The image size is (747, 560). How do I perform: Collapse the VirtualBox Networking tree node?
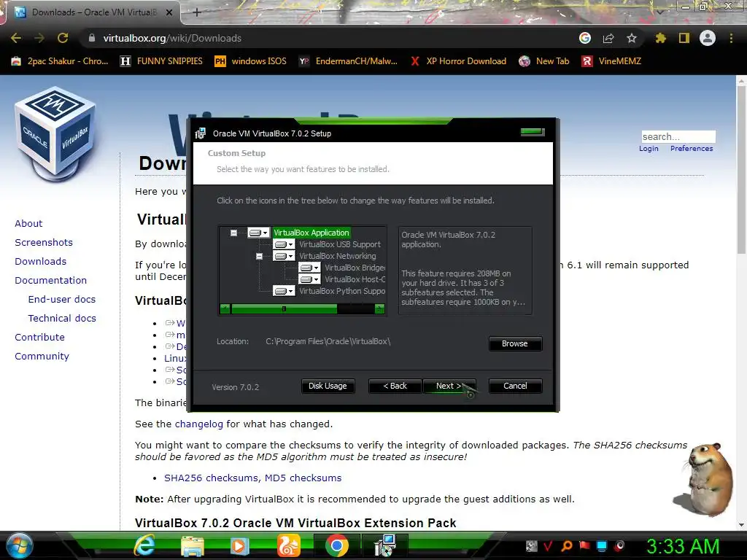[259, 256]
